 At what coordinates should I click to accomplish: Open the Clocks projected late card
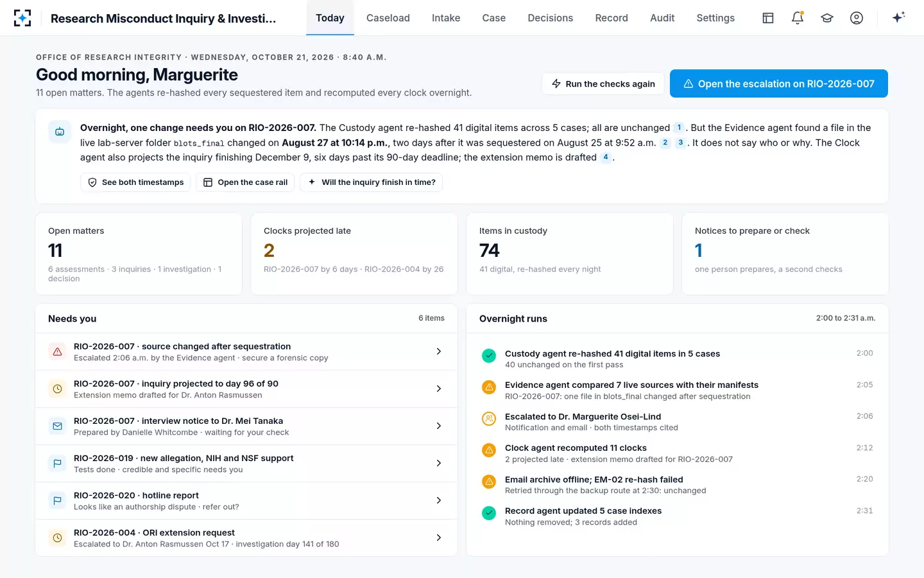pos(354,254)
